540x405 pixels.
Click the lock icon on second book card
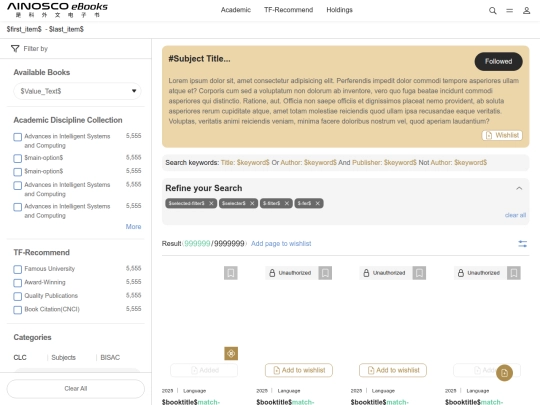click(272, 273)
